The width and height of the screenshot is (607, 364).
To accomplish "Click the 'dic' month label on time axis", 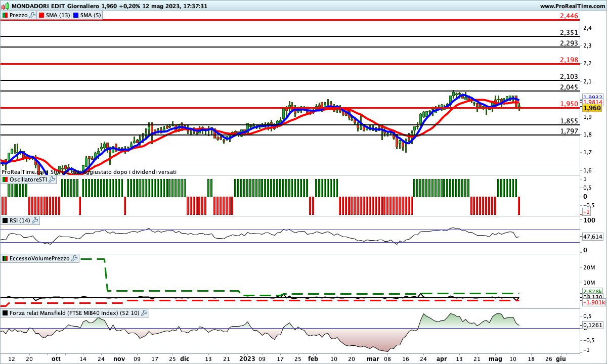I will coord(185,358).
